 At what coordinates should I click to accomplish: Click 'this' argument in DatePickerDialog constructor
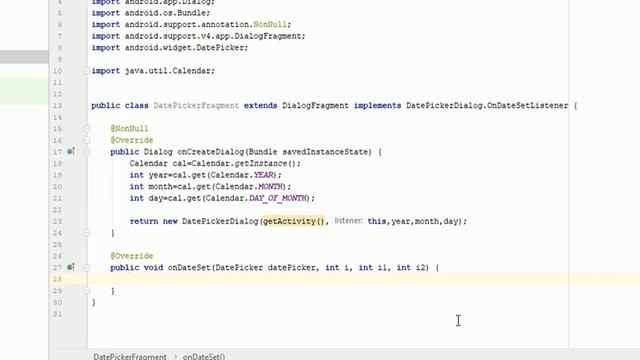pos(377,221)
